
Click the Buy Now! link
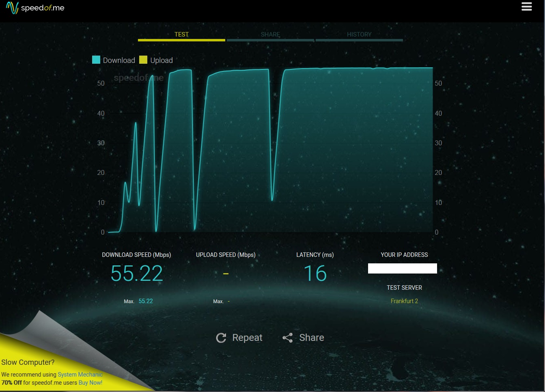pyautogui.click(x=90, y=383)
